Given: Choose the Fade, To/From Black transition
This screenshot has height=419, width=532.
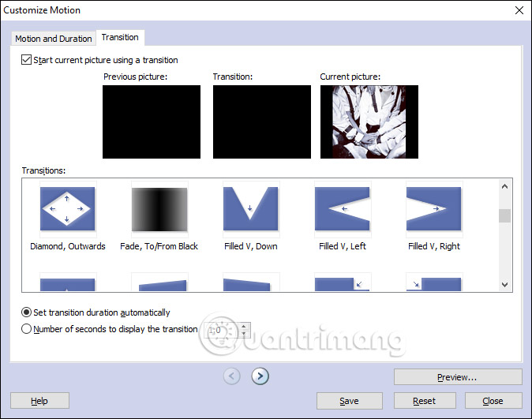Looking at the screenshot, I should [159, 209].
